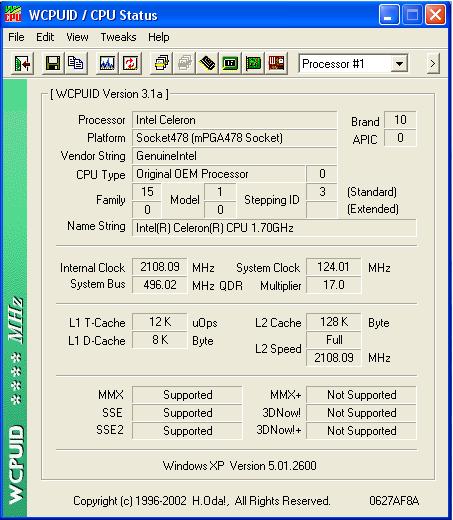
Task: Open the File menu
Action: pyautogui.click(x=16, y=37)
